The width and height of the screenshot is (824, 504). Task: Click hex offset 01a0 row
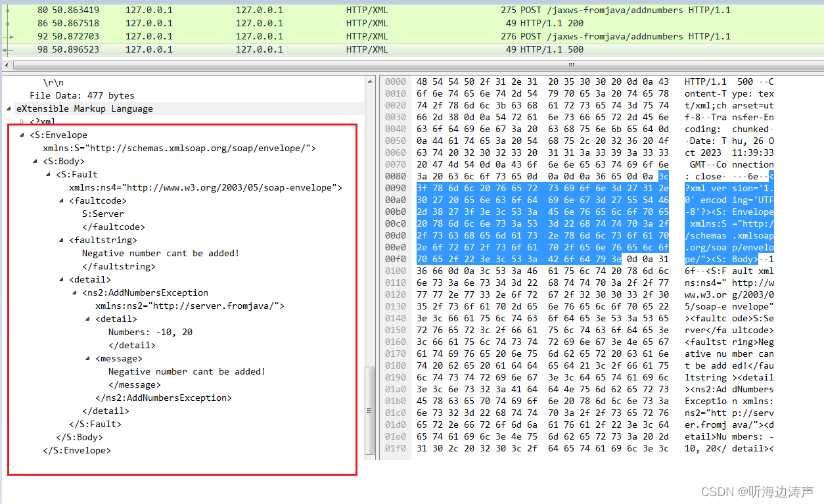click(396, 389)
